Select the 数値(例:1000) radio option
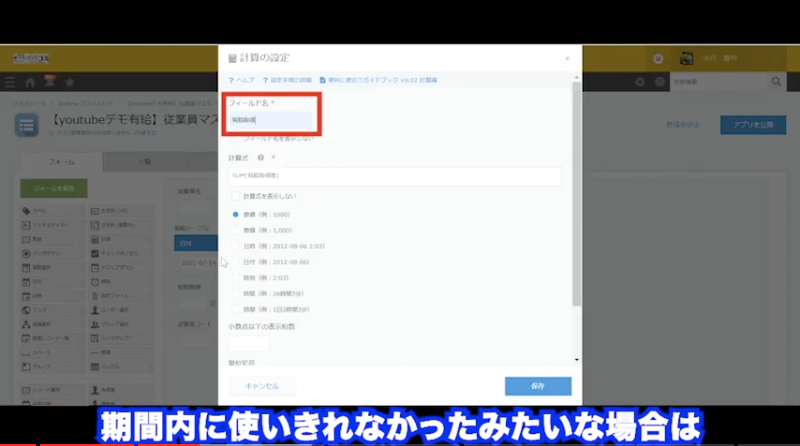Image resolution: width=800 pixels, height=446 pixels. coord(235,214)
